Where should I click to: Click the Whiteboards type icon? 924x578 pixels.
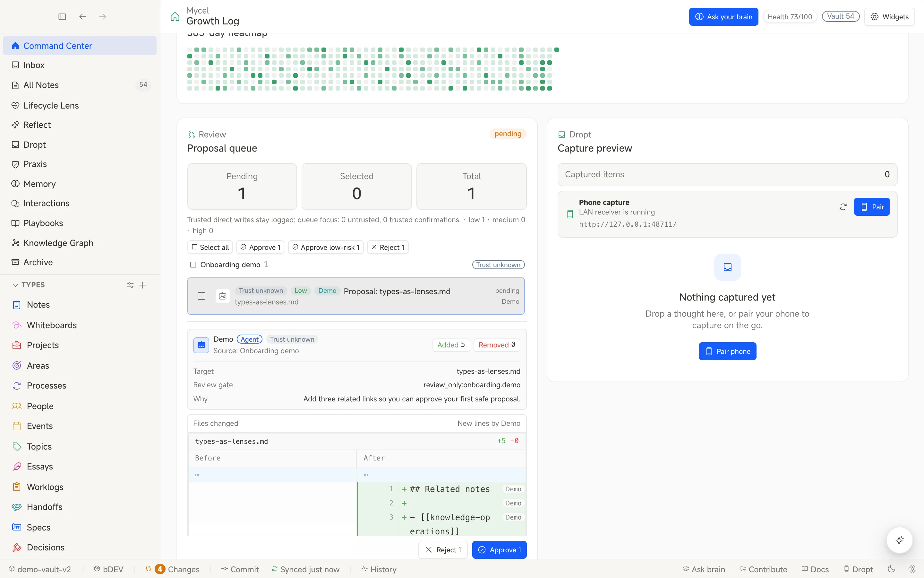click(x=17, y=325)
